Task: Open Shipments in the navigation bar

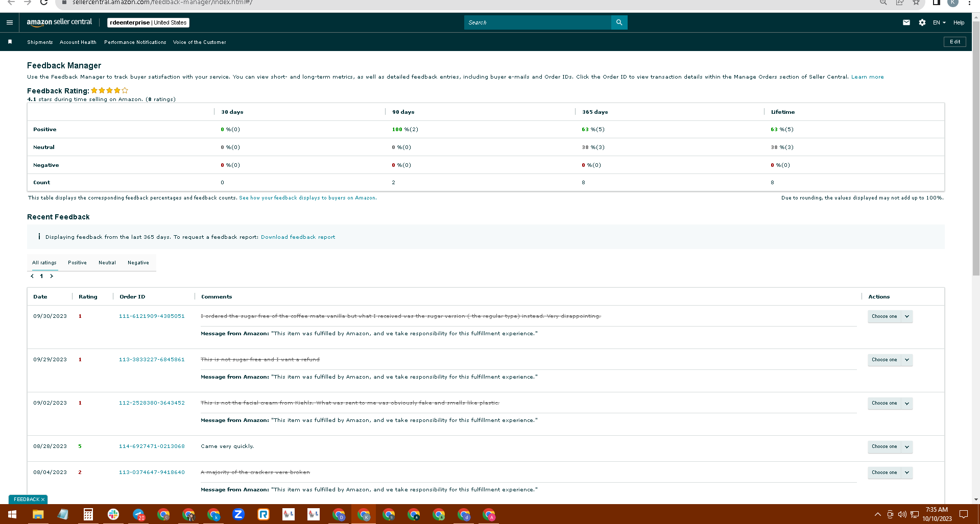Action: pos(40,42)
